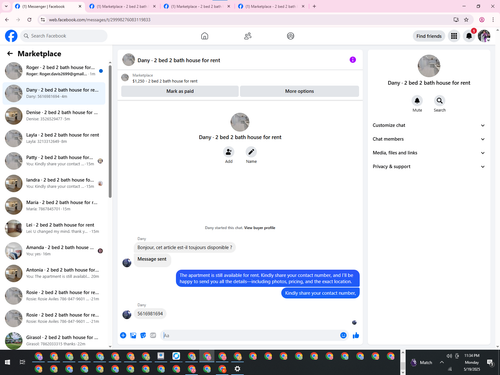Open the emoji picker in message box
The width and height of the screenshot is (500, 375).
343,335
